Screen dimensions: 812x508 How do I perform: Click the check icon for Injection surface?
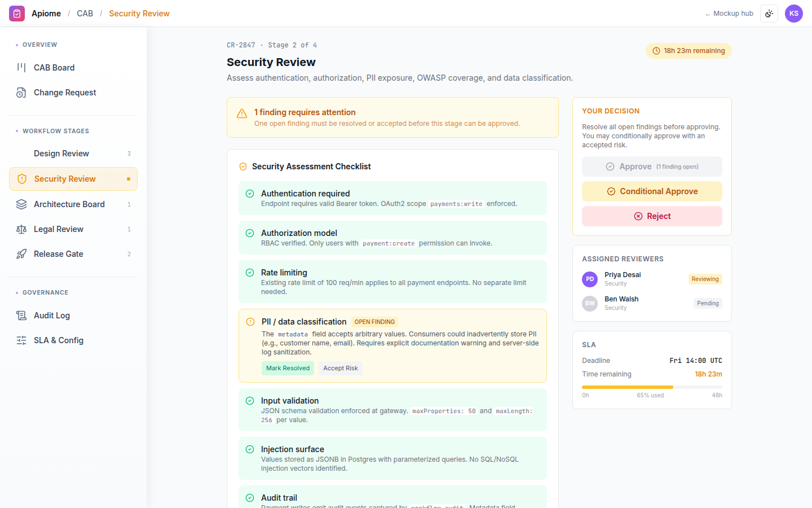(250, 449)
